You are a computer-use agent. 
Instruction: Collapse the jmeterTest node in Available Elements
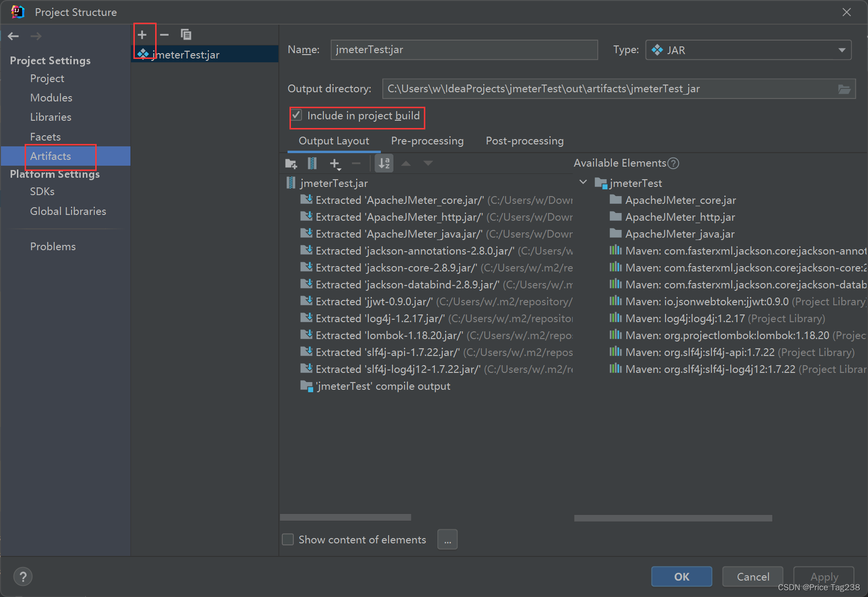pos(583,183)
